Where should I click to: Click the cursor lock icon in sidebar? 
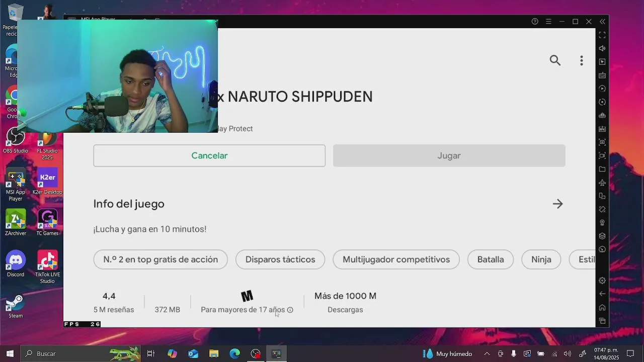click(602, 62)
